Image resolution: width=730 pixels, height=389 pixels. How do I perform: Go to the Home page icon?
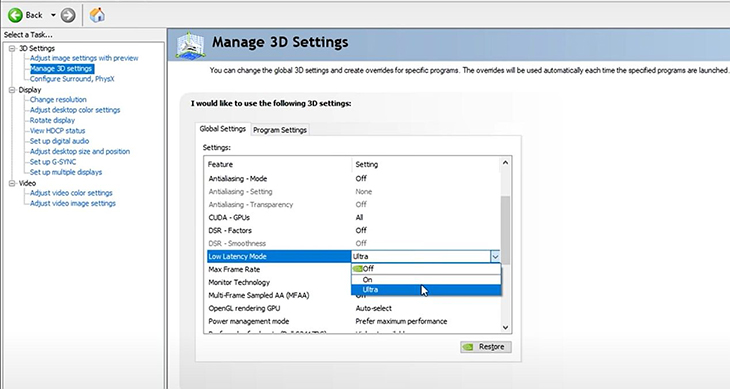point(97,15)
